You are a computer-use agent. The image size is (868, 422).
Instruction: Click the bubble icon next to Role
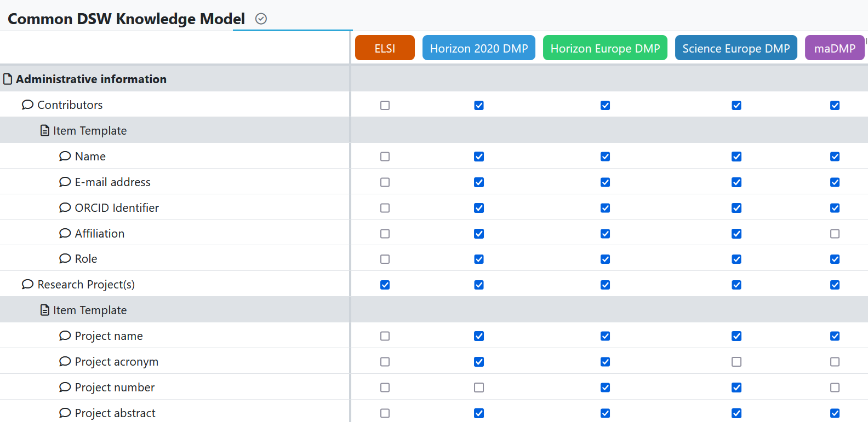point(65,258)
